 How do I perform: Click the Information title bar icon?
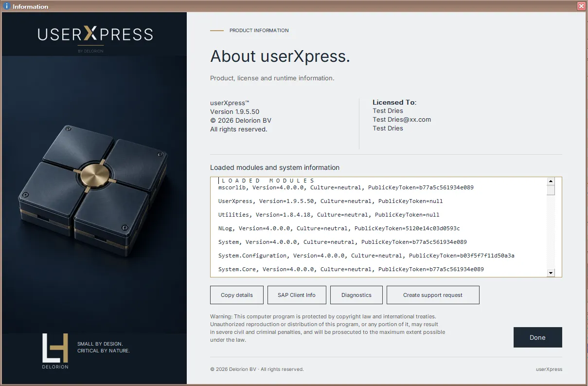(6, 6)
